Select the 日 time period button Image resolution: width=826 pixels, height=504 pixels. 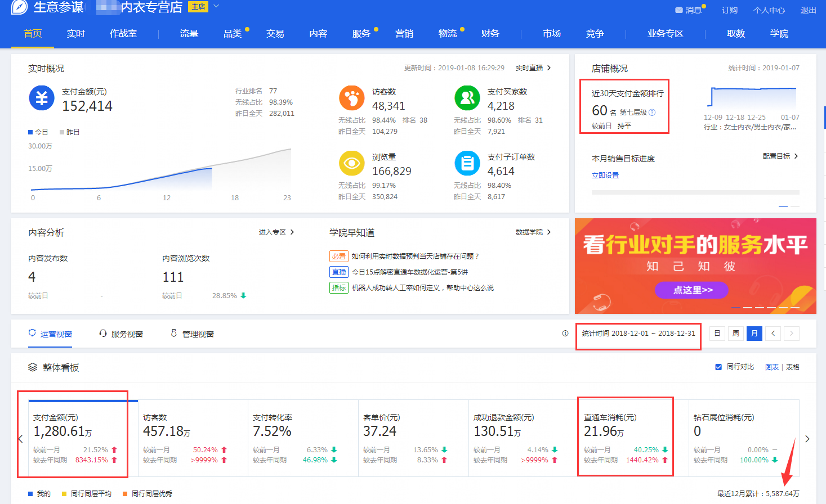717,334
